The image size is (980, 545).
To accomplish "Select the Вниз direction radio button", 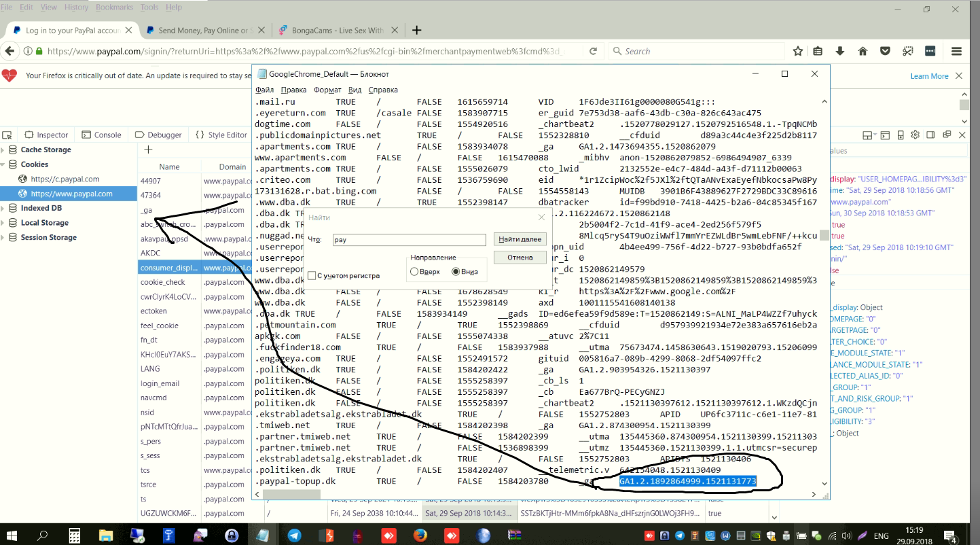I will [x=456, y=272].
